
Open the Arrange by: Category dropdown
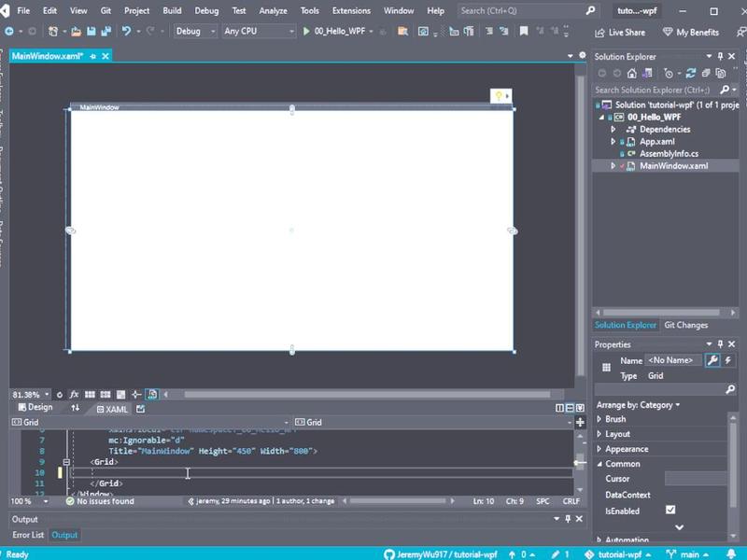pyautogui.click(x=638, y=405)
